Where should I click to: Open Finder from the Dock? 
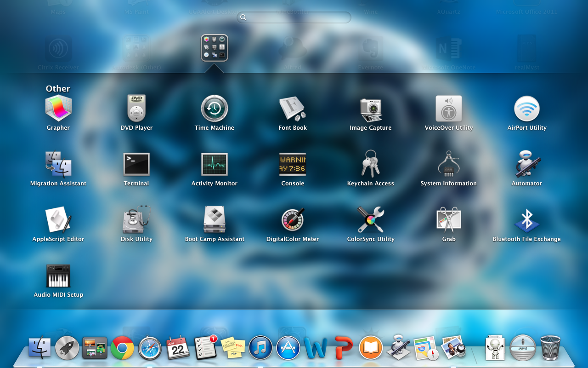coord(40,348)
